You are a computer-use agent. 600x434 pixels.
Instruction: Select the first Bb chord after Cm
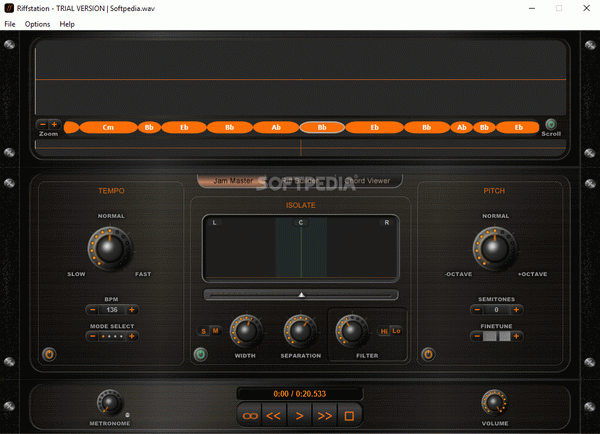tap(149, 127)
